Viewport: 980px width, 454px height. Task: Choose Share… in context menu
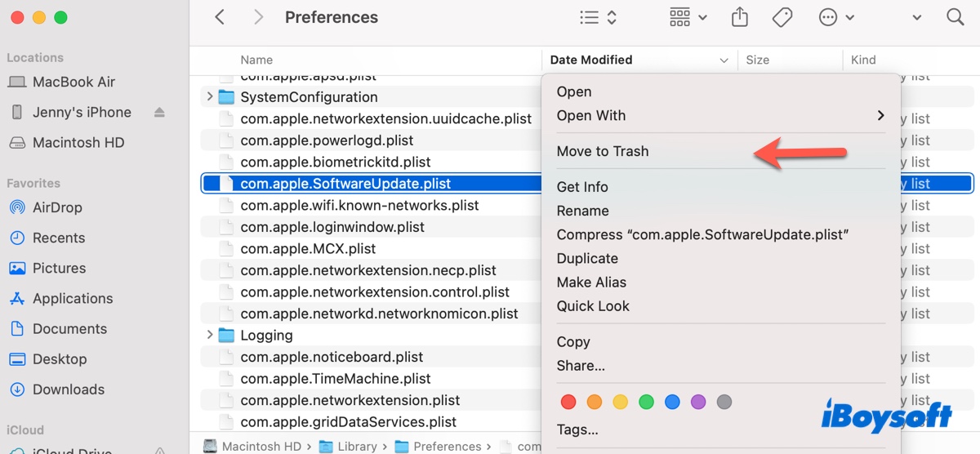[x=581, y=365]
